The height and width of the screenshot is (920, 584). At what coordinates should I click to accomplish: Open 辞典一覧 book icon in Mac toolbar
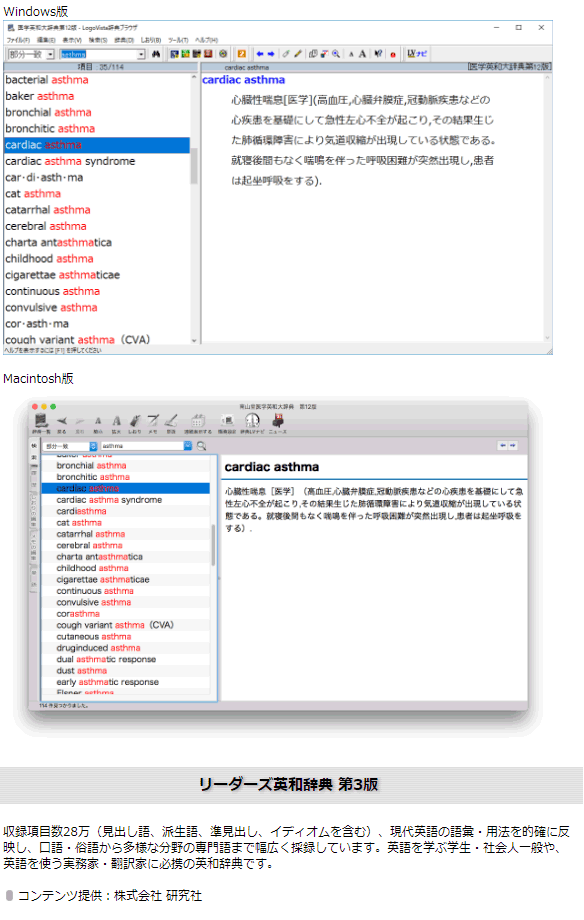41,423
